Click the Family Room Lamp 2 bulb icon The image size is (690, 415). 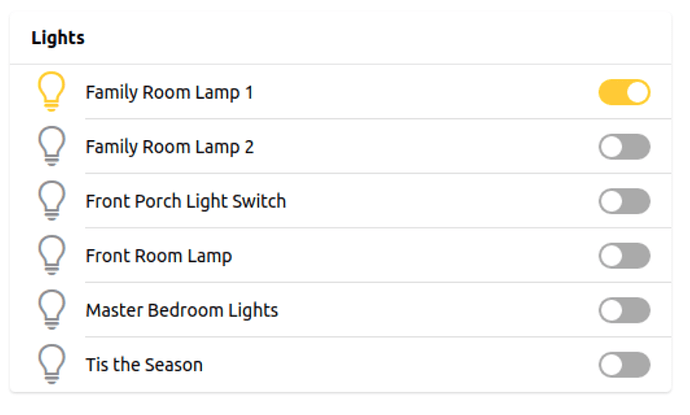point(51,147)
